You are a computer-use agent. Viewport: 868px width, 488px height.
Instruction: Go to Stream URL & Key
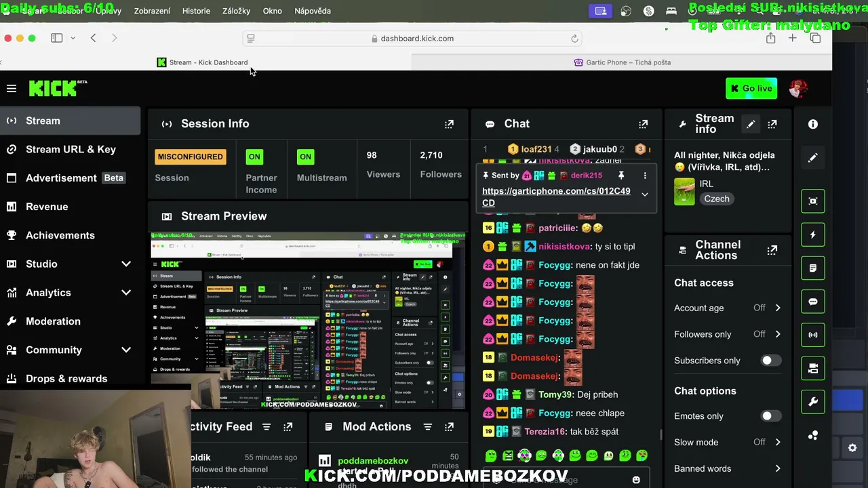pos(71,149)
